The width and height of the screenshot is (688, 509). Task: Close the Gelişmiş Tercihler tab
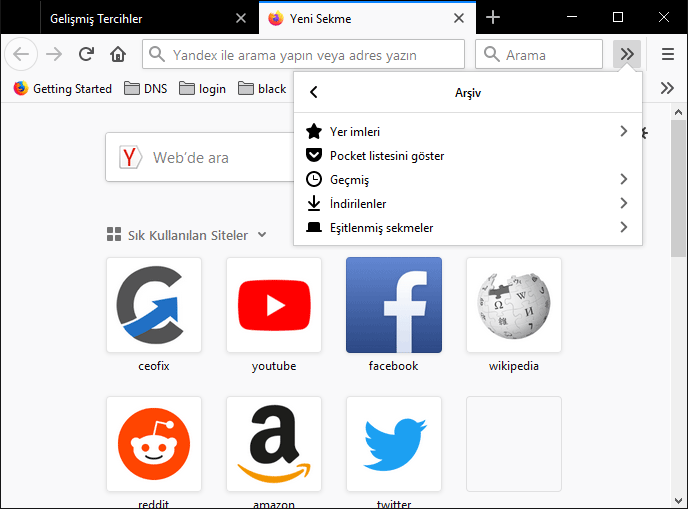coord(241,18)
